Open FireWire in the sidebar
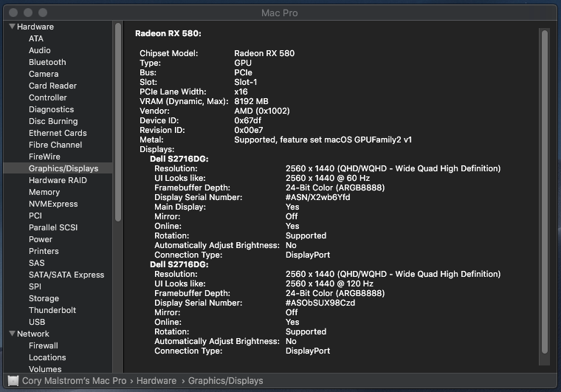Image resolution: width=561 pixels, height=392 pixels. (x=44, y=157)
